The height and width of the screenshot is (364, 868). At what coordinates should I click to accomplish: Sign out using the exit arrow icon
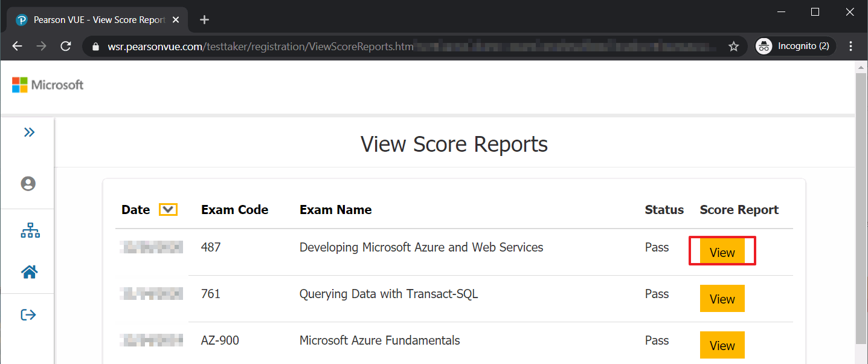click(x=28, y=314)
